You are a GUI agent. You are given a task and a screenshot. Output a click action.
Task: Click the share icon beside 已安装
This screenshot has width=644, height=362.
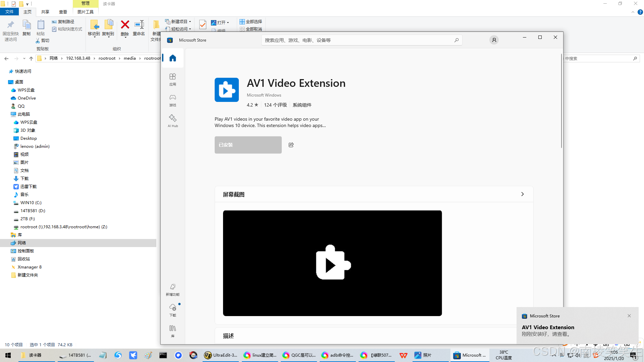[x=291, y=145]
